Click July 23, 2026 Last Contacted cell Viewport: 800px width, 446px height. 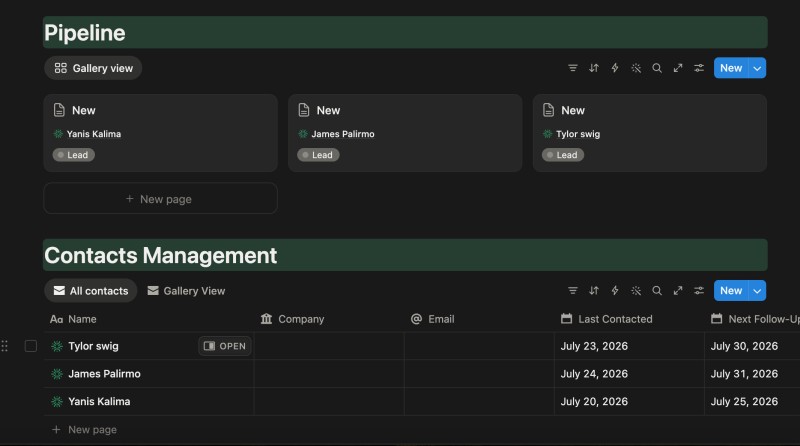pyautogui.click(x=629, y=346)
